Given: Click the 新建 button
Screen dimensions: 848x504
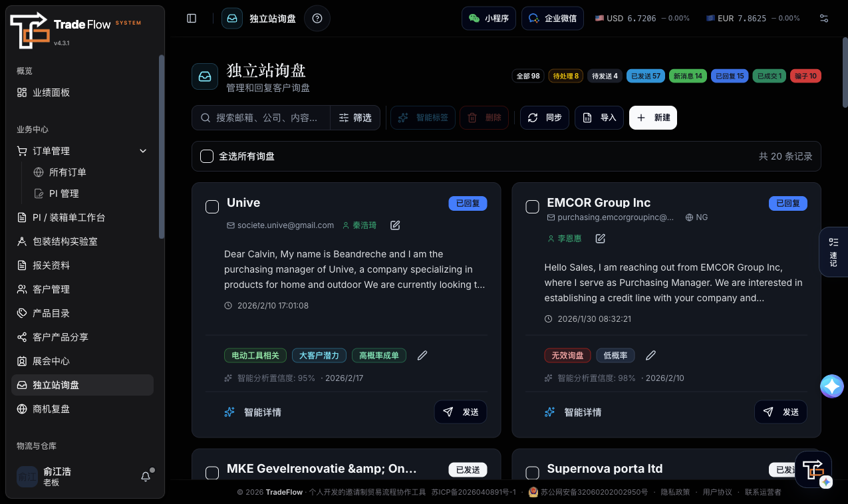Looking at the screenshot, I should coord(653,118).
